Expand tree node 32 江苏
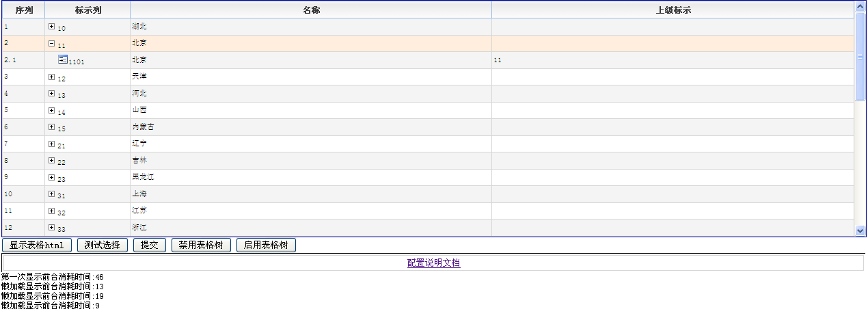The height and width of the screenshot is (320, 868). tap(52, 211)
